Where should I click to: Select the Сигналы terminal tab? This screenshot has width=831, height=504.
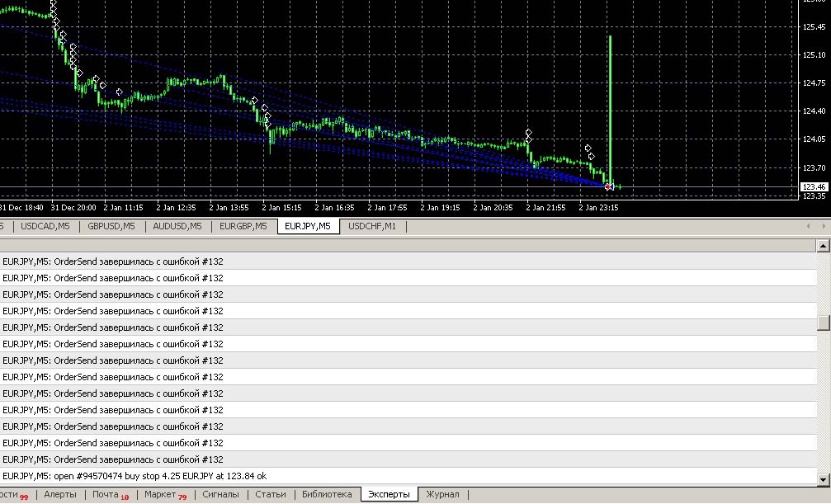click(220, 494)
